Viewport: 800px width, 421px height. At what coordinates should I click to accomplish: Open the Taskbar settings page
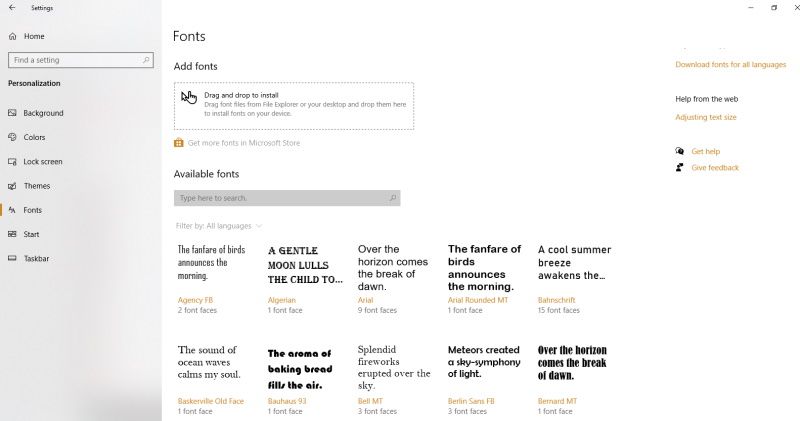pos(36,258)
